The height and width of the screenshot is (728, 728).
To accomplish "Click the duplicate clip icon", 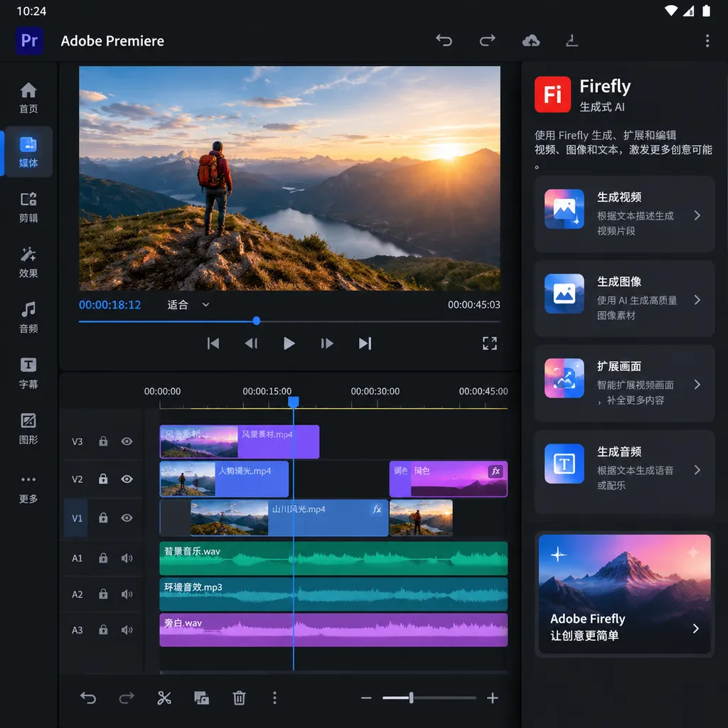I will [201, 698].
